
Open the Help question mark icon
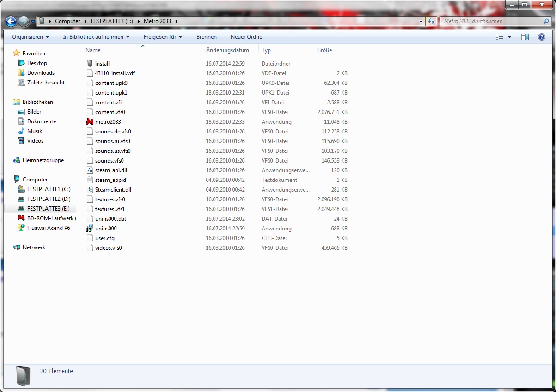click(542, 37)
